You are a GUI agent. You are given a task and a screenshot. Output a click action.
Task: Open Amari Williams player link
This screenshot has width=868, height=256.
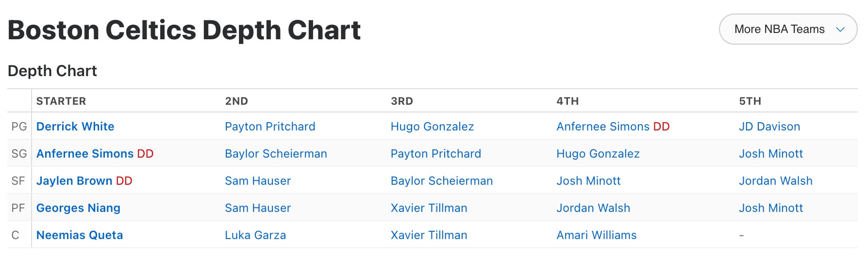coord(597,235)
